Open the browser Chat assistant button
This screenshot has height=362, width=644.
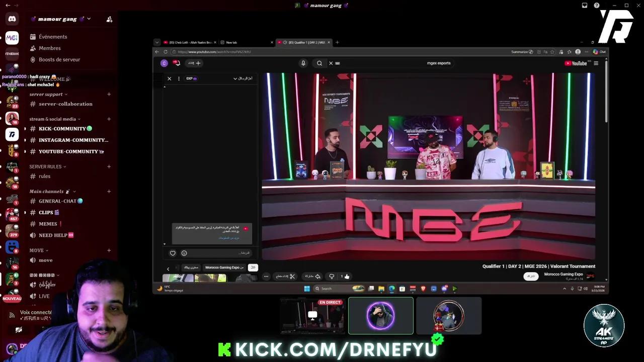[x=599, y=52]
